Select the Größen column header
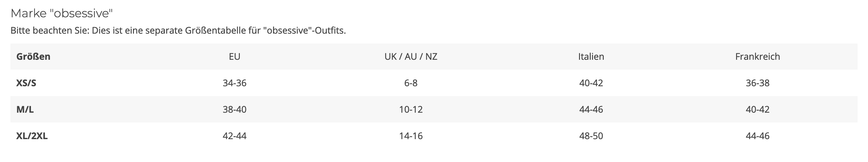The image size is (868, 162). pos(33,57)
